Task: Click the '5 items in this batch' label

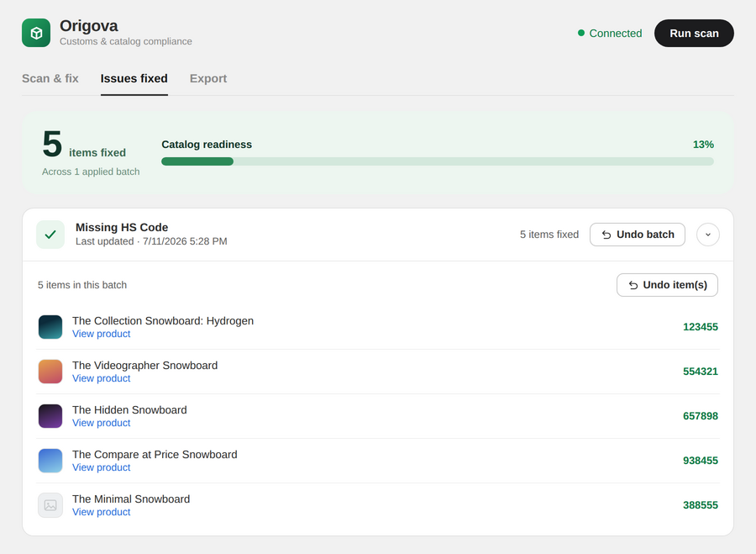Action: click(82, 285)
